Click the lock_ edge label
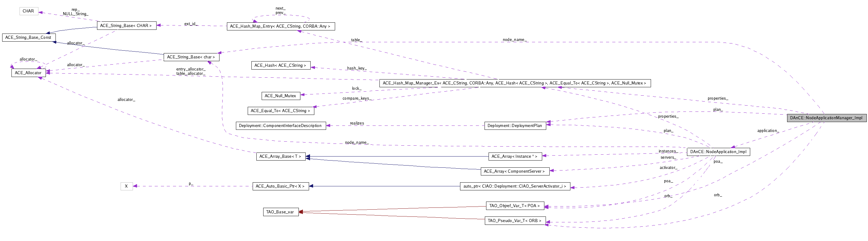This screenshot has height=241, width=868. pos(356,89)
